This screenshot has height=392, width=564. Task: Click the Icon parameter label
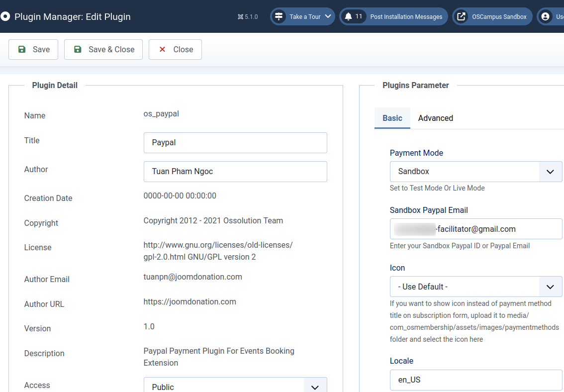(397, 268)
